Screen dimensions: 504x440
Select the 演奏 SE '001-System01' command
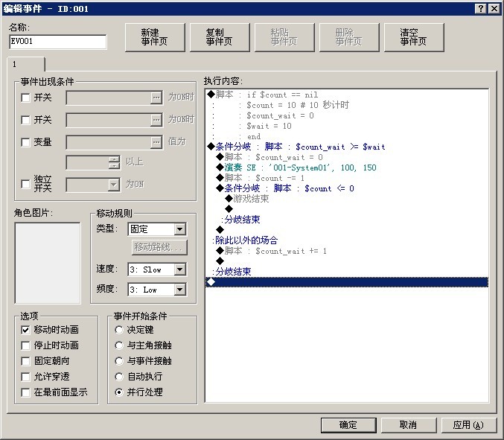[347, 168]
